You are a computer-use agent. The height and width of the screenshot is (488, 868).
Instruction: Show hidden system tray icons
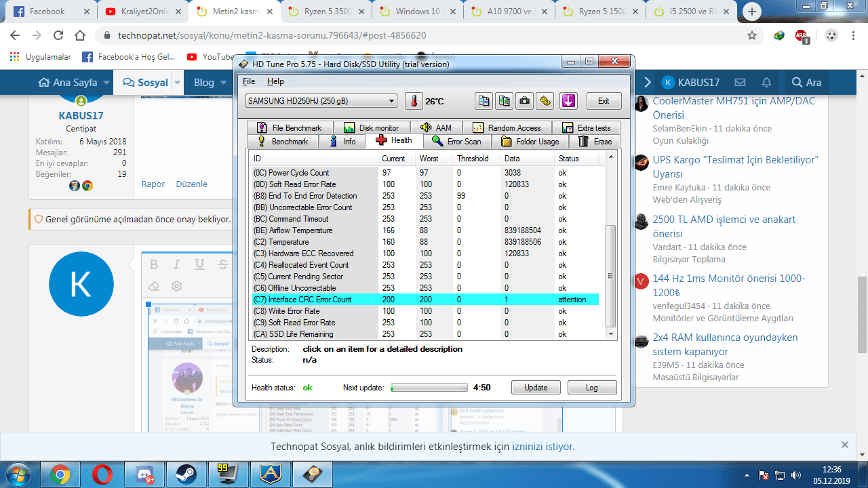coord(748,474)
